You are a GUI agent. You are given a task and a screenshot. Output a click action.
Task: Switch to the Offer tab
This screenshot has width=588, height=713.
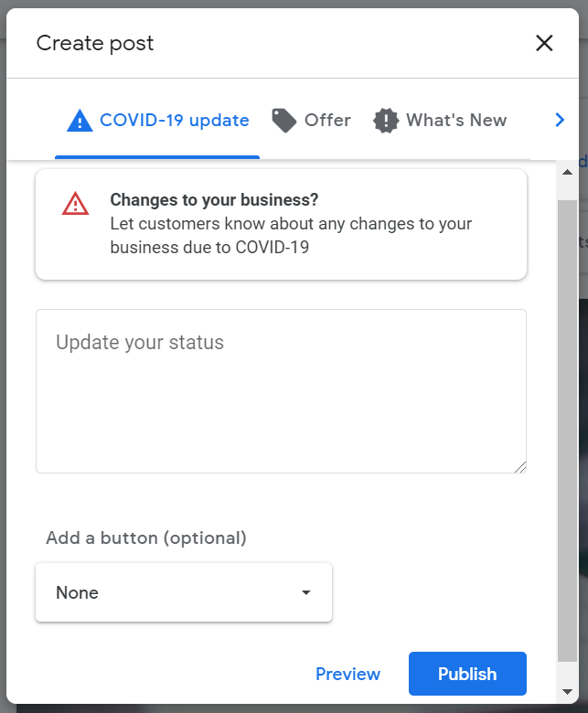312,121
